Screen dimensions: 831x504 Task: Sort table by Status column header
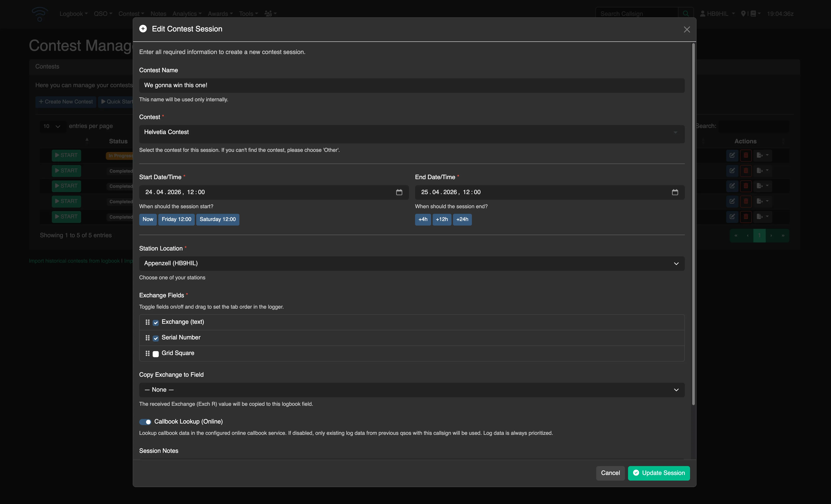[x=118, y=141]
